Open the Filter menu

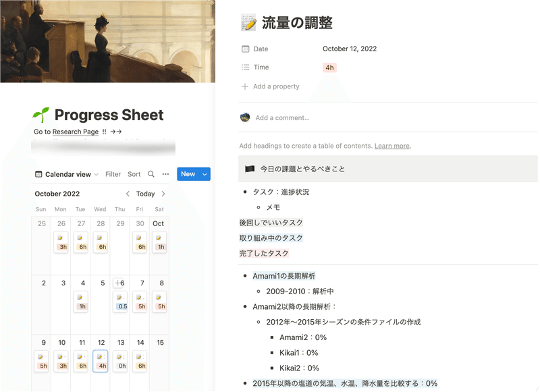[x=113, y=174]
